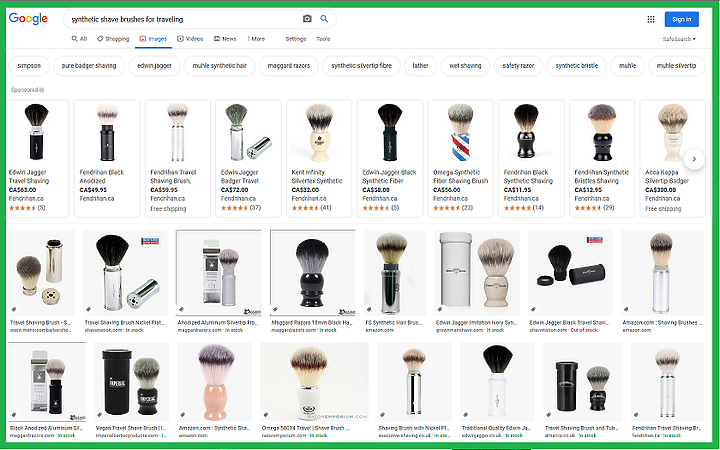Filter by pure badger shaving chip
The height and width of the screenshot is (450, 720).
(89, 66)
